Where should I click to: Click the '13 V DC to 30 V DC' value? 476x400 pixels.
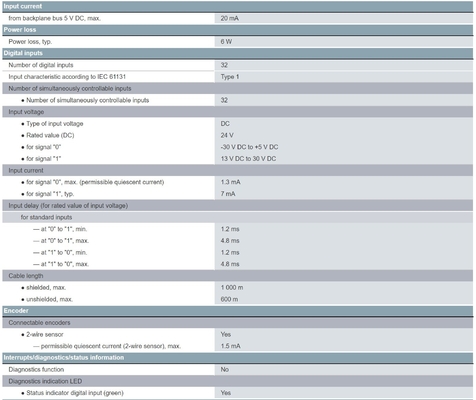(x=248, y=159)
